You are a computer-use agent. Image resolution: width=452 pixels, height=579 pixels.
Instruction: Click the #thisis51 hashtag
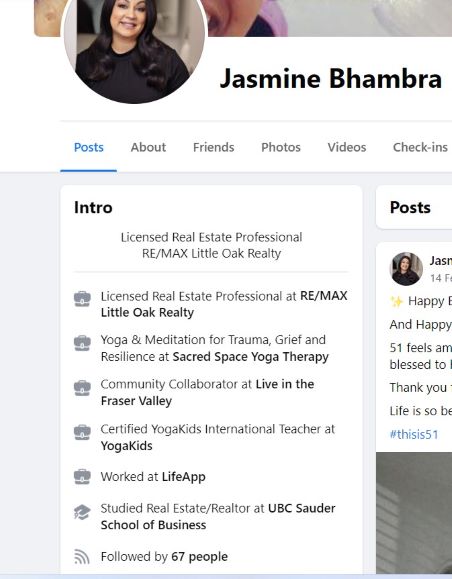point(414,434)
